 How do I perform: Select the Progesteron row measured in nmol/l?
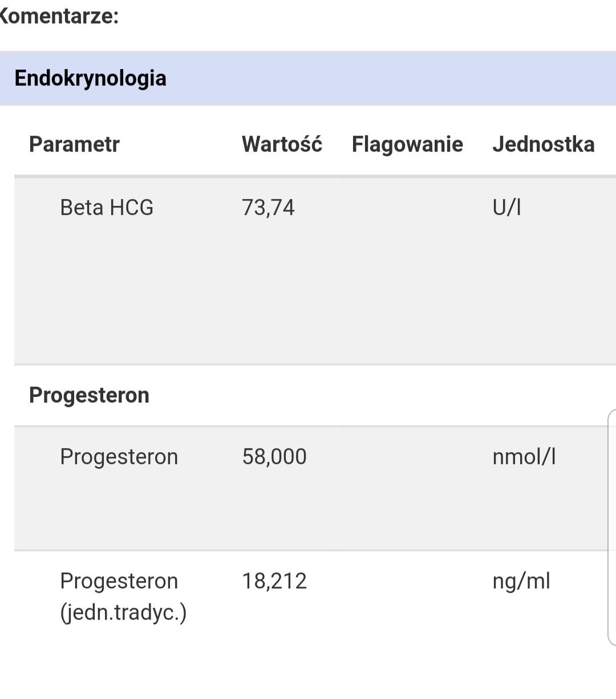(119, 457)
